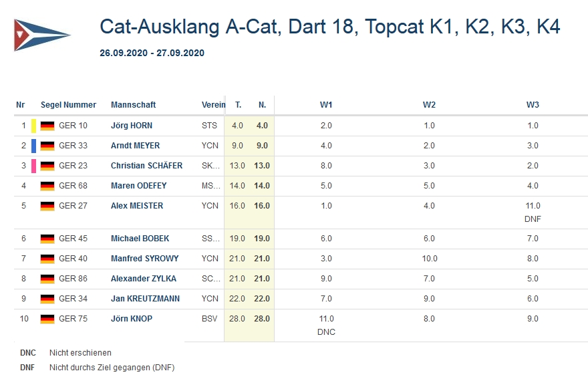Open sailor Jörg HORN's entry

coord(132,126)
